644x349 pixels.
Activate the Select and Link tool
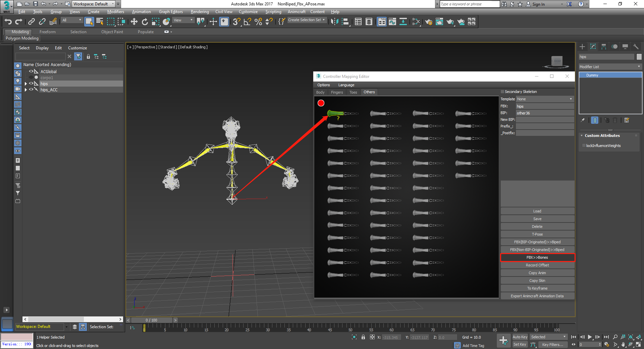pos(32,22)
